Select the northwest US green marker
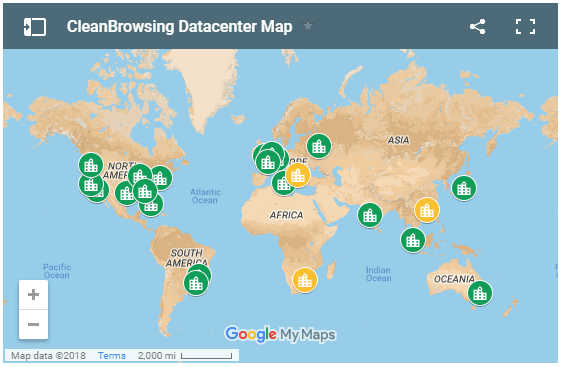564x367 pixels. (91, 165)
